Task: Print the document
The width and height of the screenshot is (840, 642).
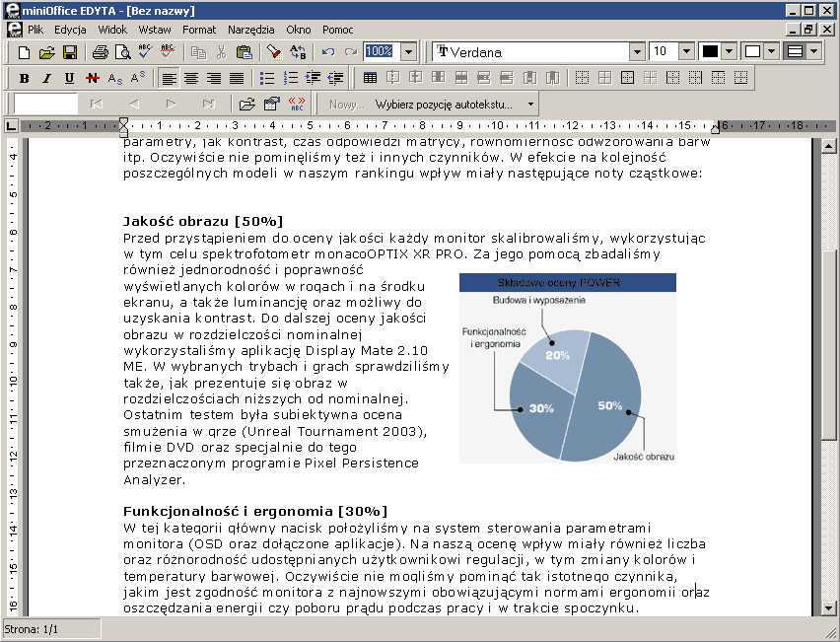Action: click(x=101, y=52)
